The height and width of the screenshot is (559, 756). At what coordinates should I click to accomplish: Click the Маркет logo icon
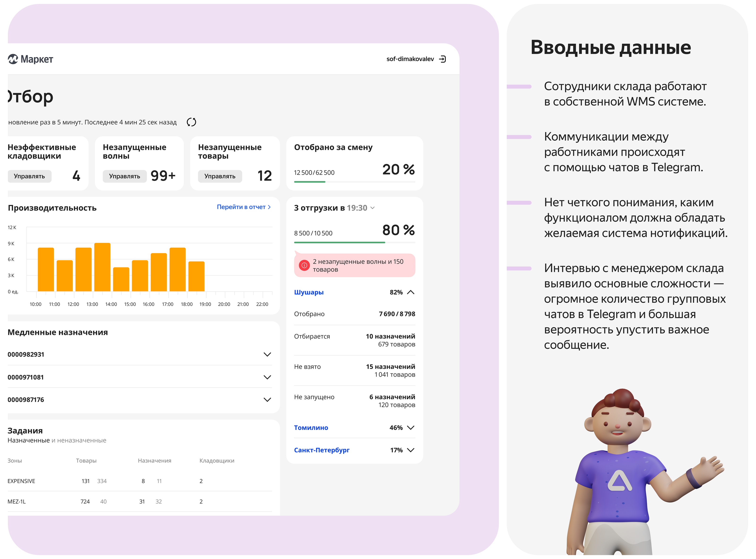[x=13, y=59]
